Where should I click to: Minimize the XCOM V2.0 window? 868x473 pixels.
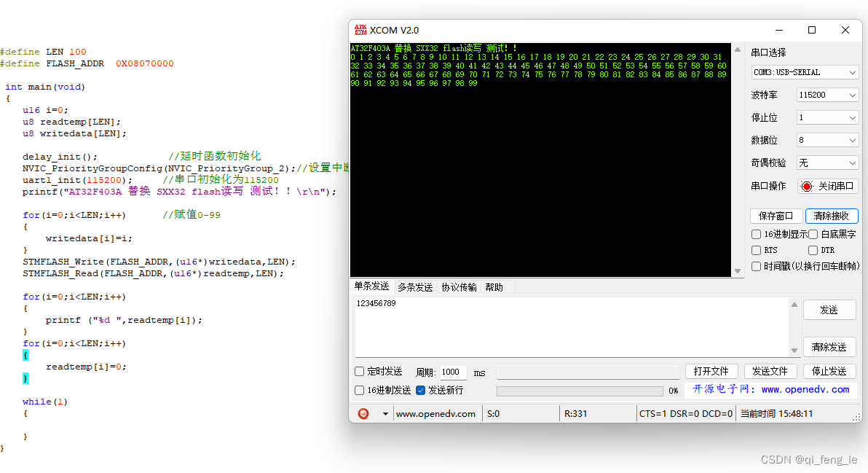tap(779, 30)
